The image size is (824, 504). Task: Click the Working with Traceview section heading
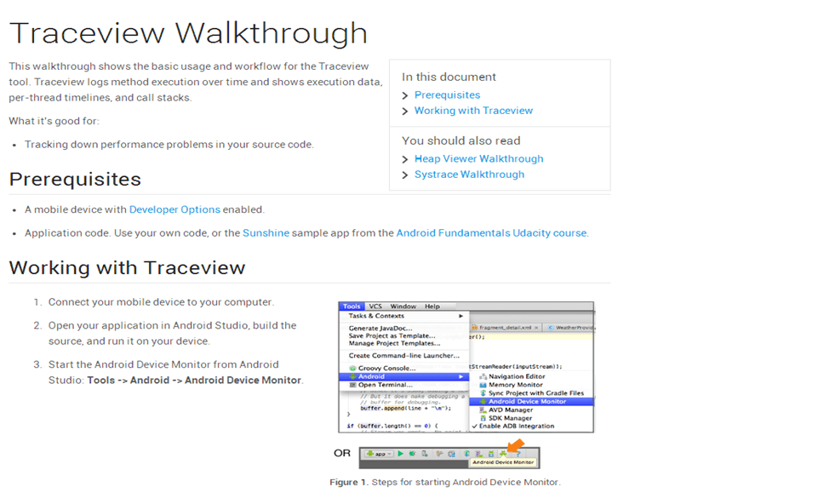[127, 267]
